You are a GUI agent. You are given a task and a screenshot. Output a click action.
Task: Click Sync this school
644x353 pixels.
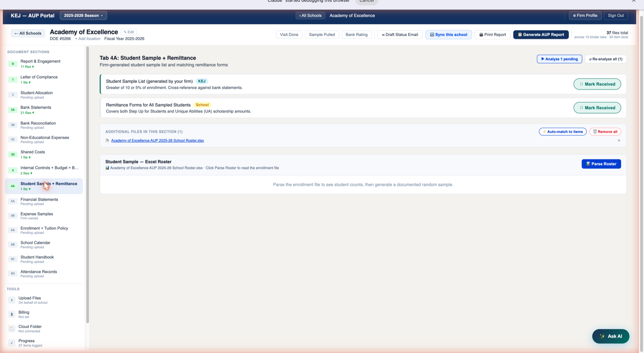[x=449, y=35]
